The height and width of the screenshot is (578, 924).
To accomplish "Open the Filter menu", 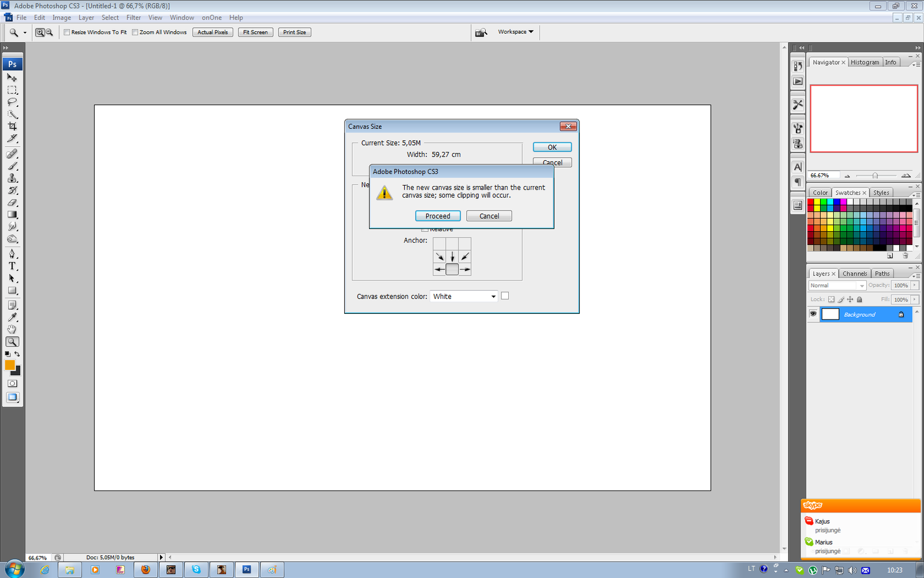I will 133,17.
